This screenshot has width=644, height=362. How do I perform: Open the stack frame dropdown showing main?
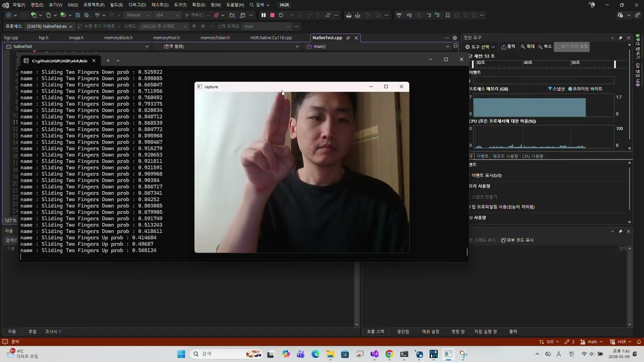[268, 26]
